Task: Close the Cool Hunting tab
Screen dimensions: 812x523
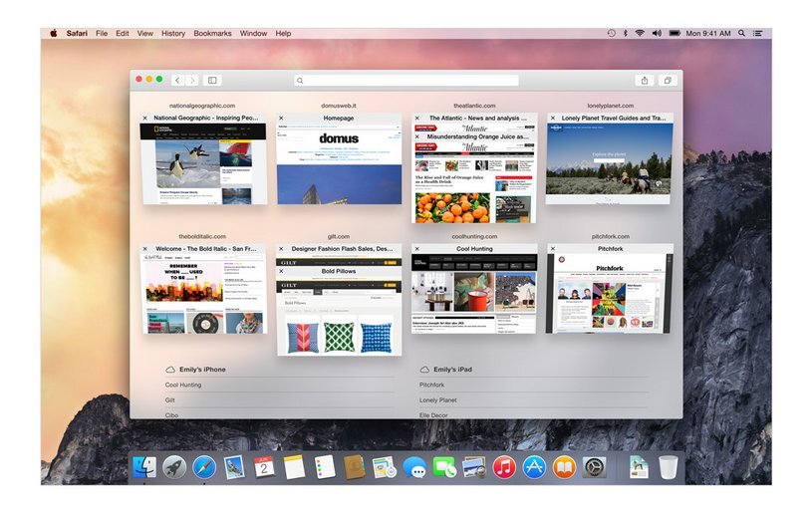Action: (x=417, y=249)
